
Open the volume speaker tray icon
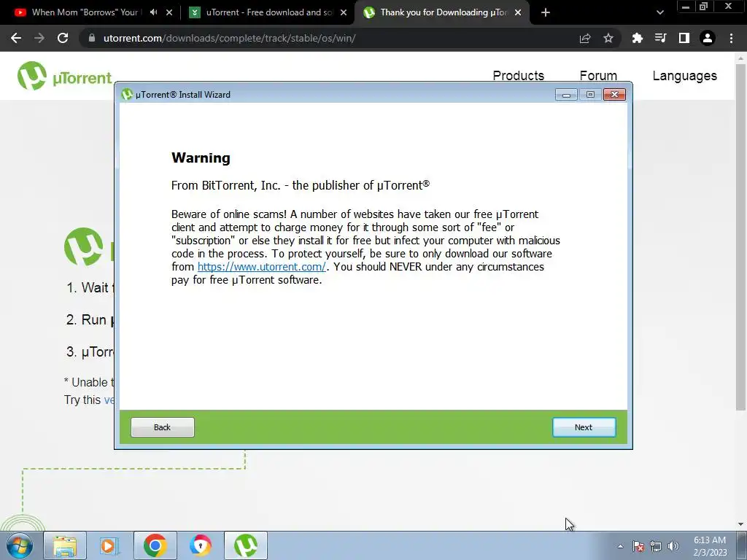point(673,546)
